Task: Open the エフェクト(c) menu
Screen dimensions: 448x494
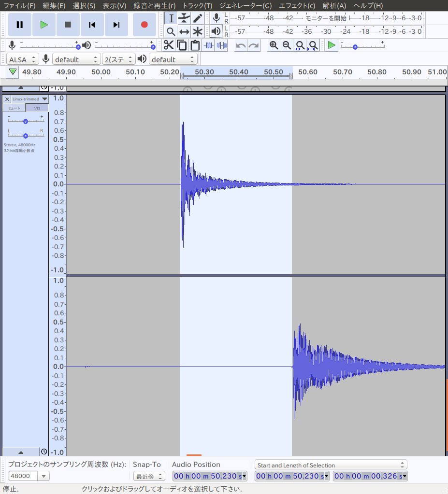Action: (x=297, y=6)
